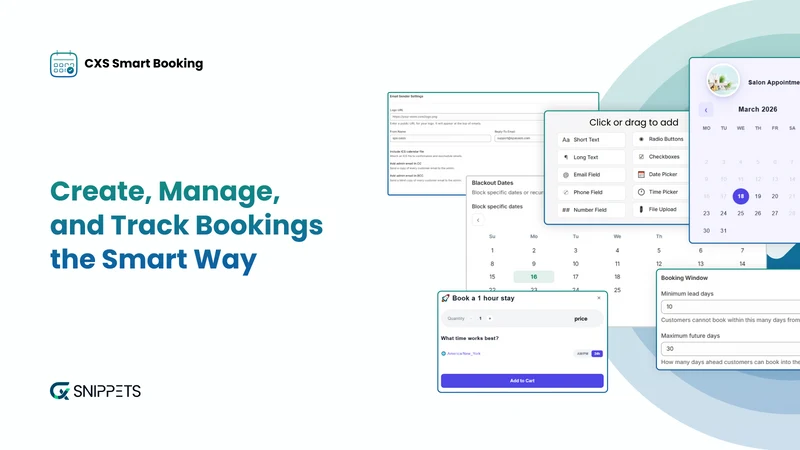The width and height of the screenshot is (800, 450).
Task: Select day 27 in March 2026 calendar
Action: click(x=774, y=213)
